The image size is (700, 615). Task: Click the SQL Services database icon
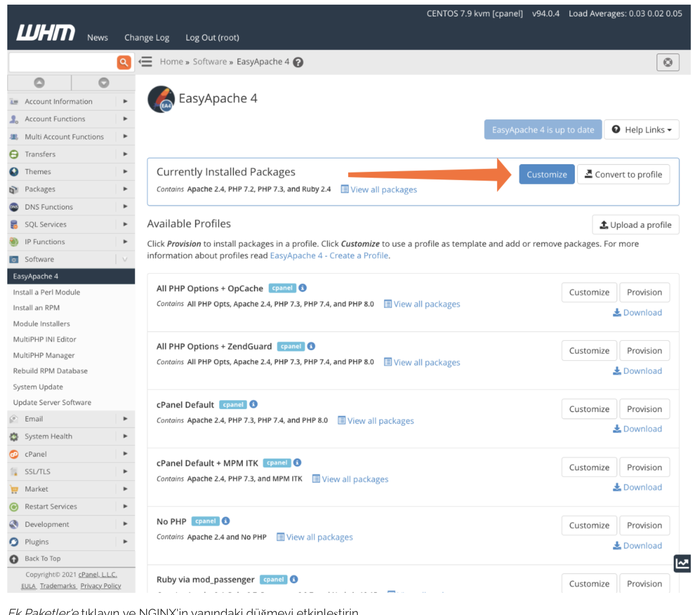14,224
